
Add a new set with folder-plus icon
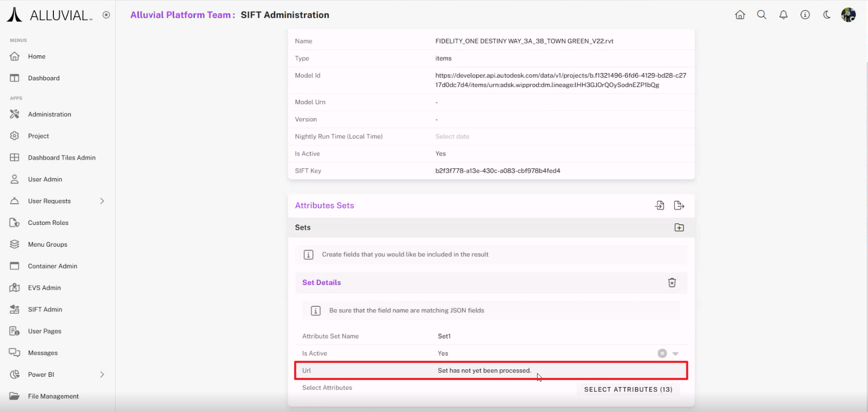click(679, 228)
